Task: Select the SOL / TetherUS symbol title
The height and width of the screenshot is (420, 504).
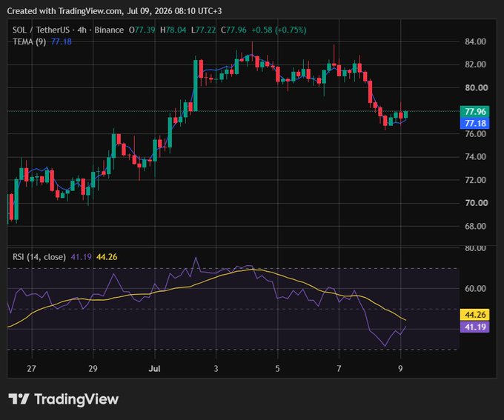Action: point(41,30)
